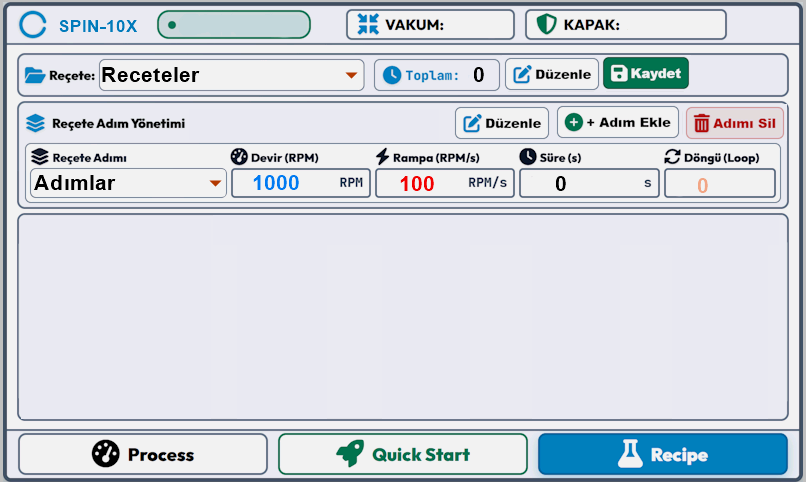Click the Devir RPM field showing 1000
The width and height of the screenshot is (806, 482).
pyautogui.click(x=301, y=183)
